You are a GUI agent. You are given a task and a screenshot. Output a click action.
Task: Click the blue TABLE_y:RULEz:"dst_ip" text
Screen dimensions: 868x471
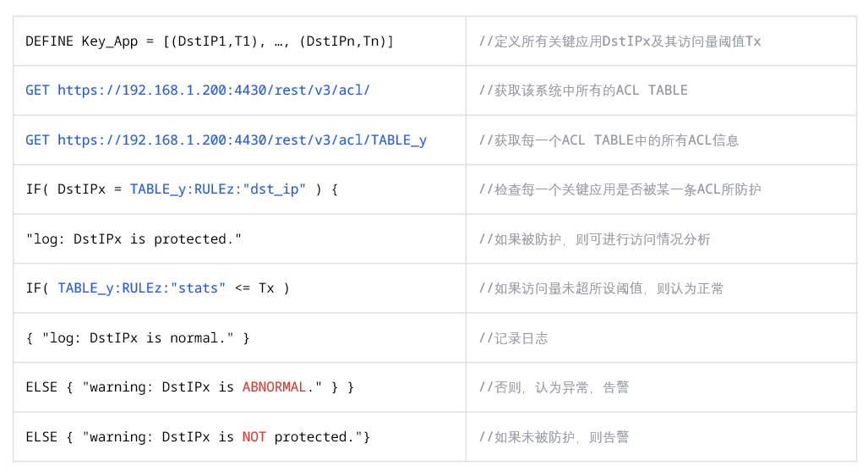coord(217,189)
